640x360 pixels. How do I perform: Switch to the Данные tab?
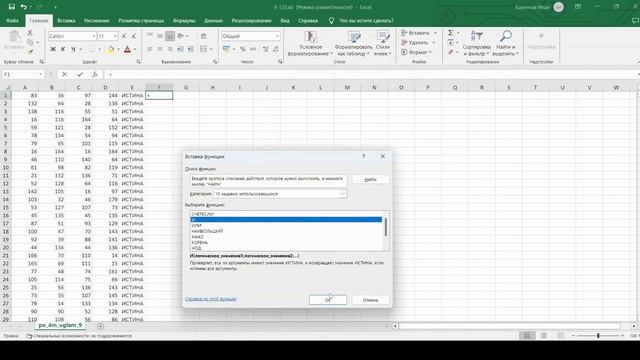pyautogui.click(x=213, y=20)
